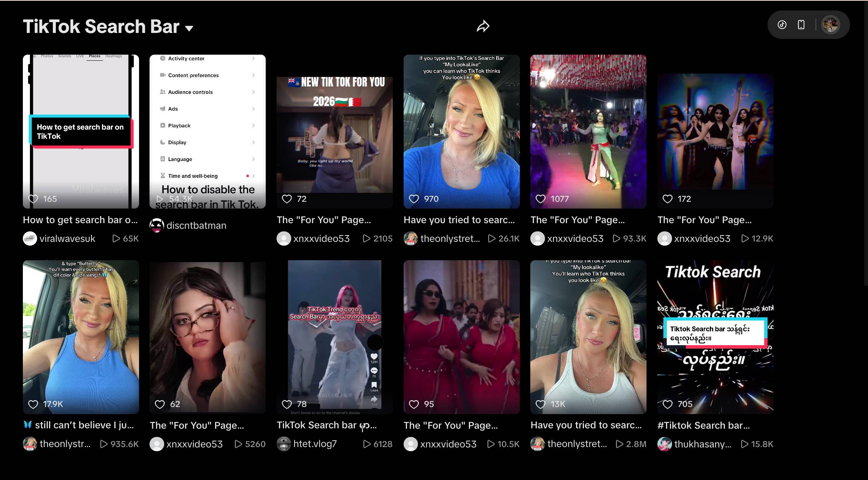Open the 'Have you tried to searc...' title above 2.8M
Image resolution: width=868 pixels, height=480 pixels.
click(x=586, y=425)
